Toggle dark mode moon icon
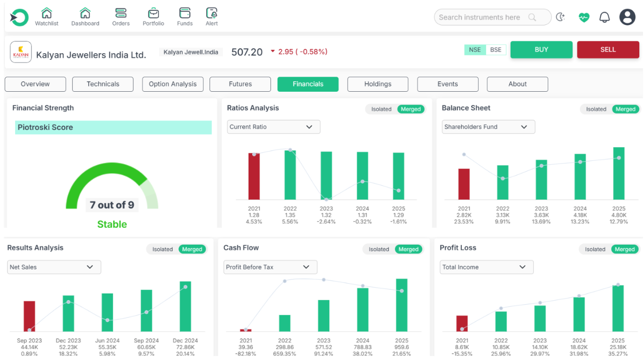Image resolution: width=644 pixels, height=357 pixels. click(560, 17)
